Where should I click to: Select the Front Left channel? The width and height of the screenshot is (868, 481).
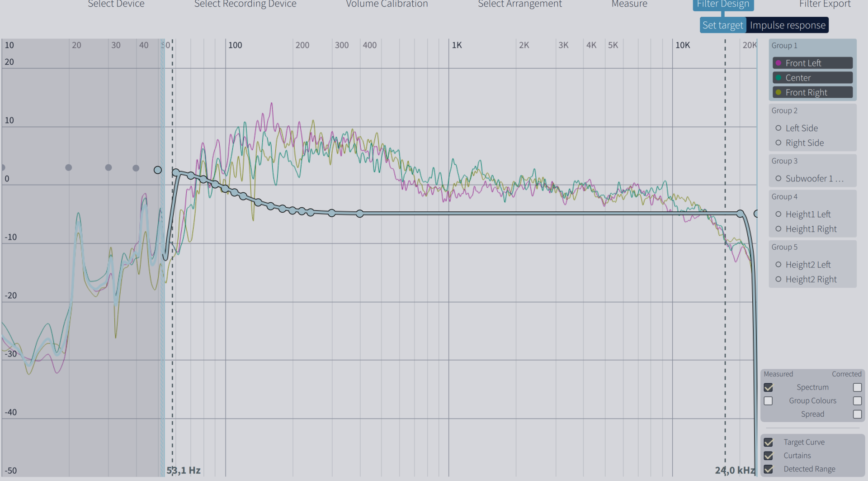(x=812, y=63)
